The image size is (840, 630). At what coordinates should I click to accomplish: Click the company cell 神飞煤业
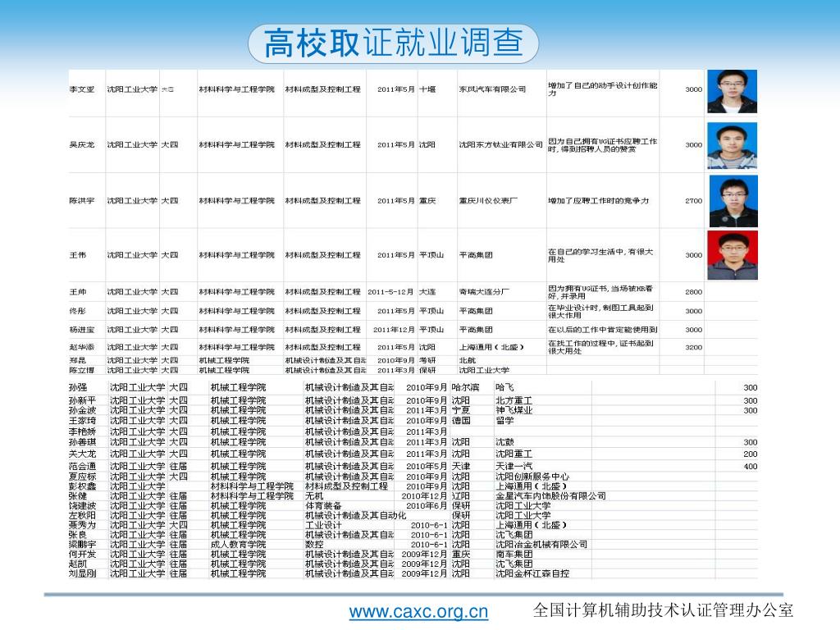point(514,410)
